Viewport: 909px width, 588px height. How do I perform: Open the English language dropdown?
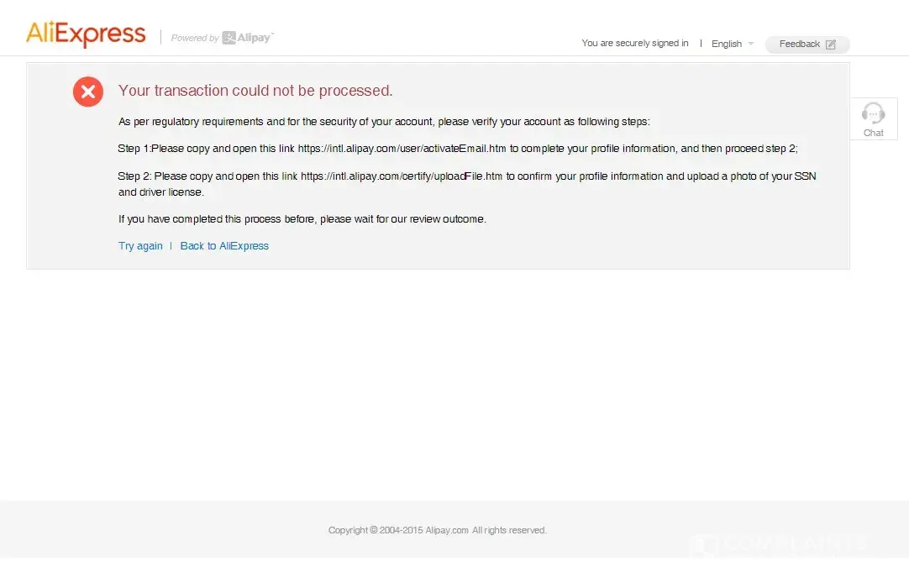point(733,44)
